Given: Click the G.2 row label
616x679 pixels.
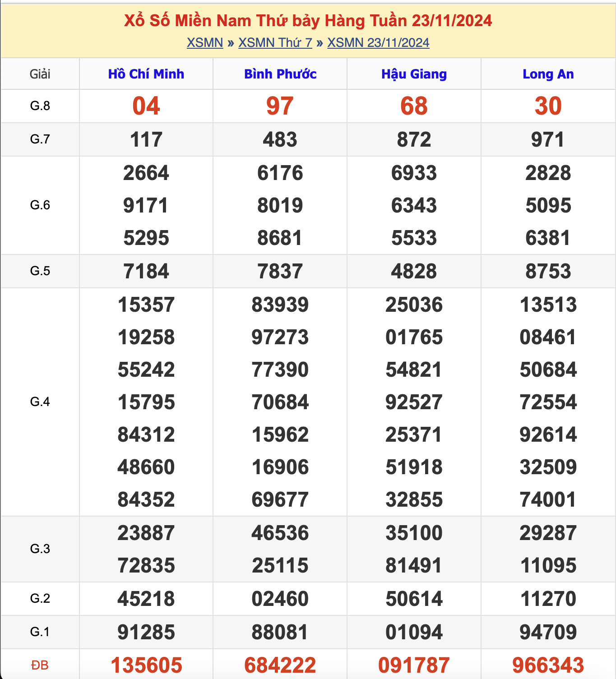Looking at the screenshot, I should tap(40, 599).
